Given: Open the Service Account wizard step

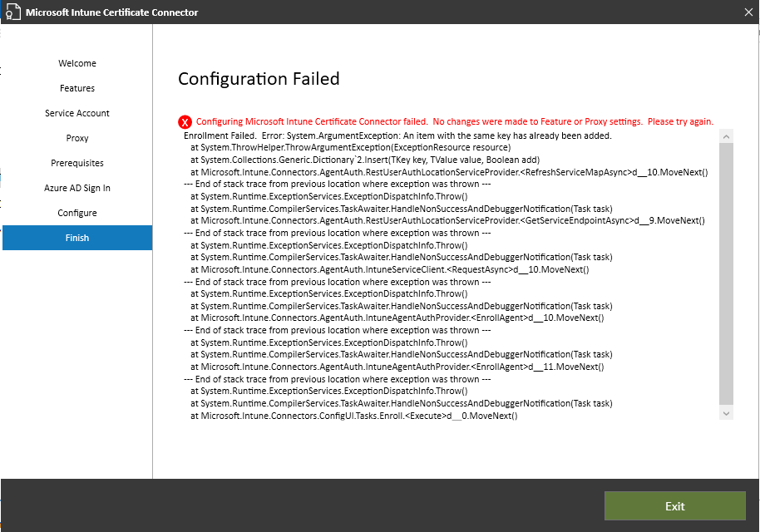Looking at the screenshot, I should coord(77,113).
